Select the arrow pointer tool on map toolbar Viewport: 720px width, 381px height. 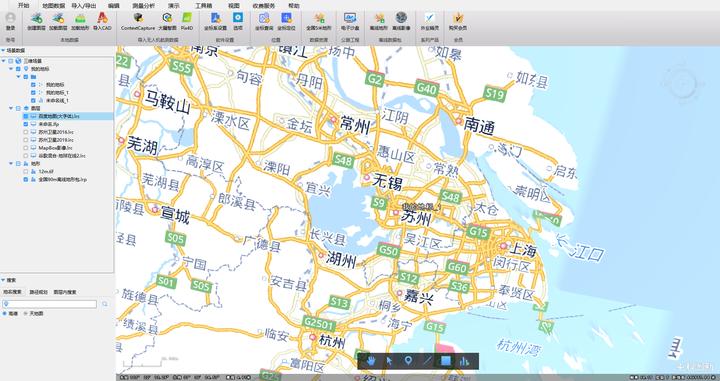[x=389, y=361]
